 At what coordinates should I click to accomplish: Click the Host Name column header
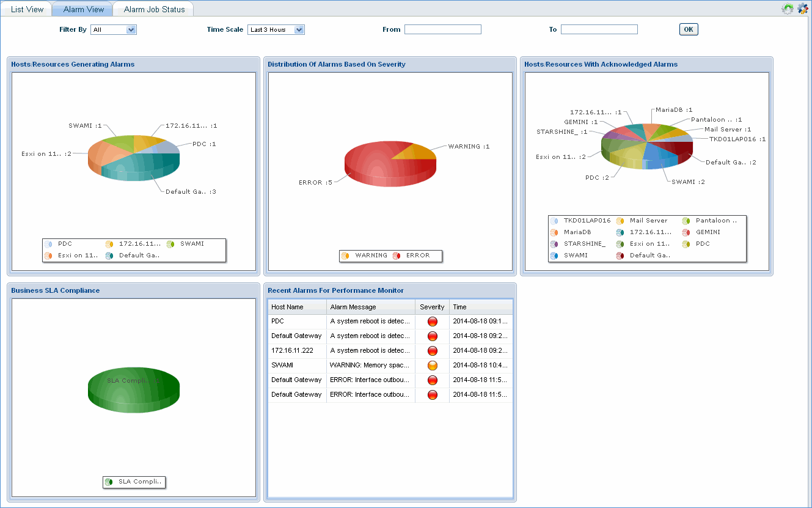[x=287, y=307]
